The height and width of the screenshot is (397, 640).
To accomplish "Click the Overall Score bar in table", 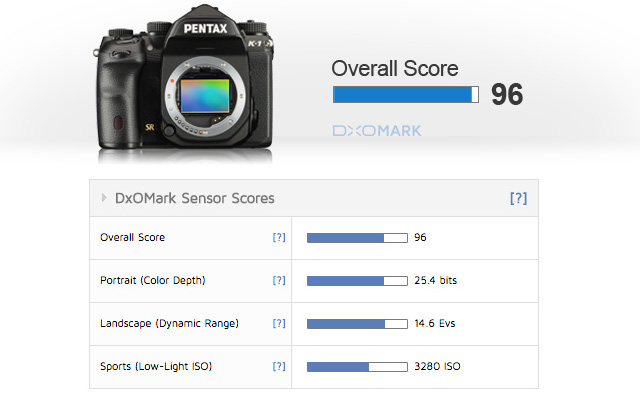I will click(x=357, y=238).
